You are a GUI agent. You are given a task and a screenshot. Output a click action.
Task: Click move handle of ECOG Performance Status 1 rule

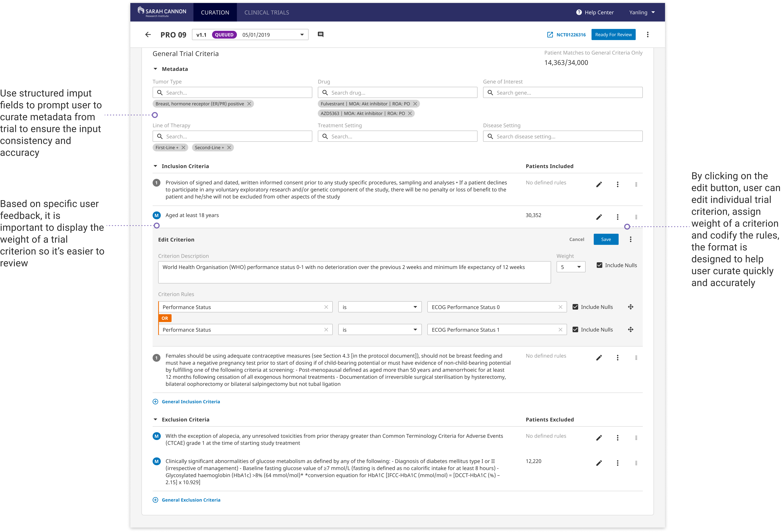coord(631,329)
